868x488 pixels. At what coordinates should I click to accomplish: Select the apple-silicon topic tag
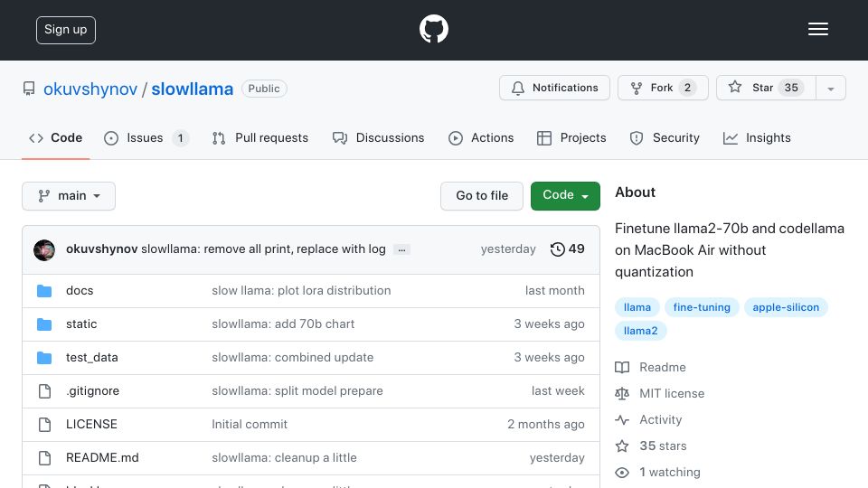(786, 307)
